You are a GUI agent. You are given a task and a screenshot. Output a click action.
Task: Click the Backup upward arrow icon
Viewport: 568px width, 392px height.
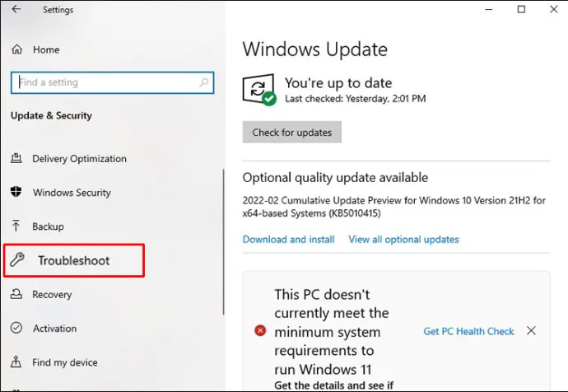click(16, 226)
